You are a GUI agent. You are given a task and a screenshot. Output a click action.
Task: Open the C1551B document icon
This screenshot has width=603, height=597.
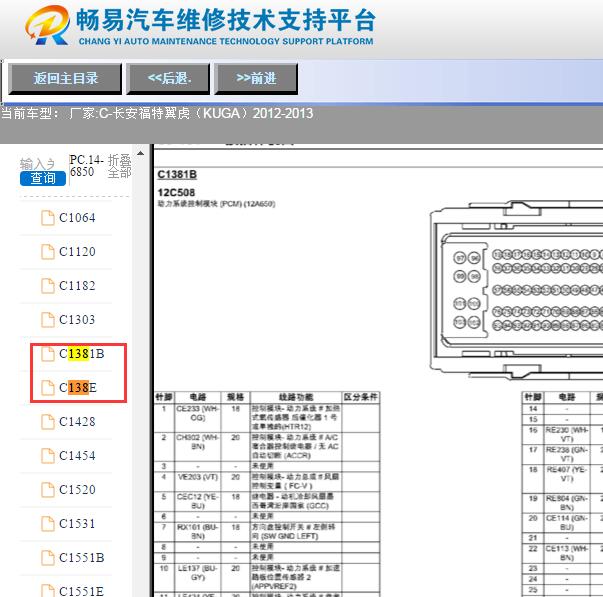[x=48, y=558]
